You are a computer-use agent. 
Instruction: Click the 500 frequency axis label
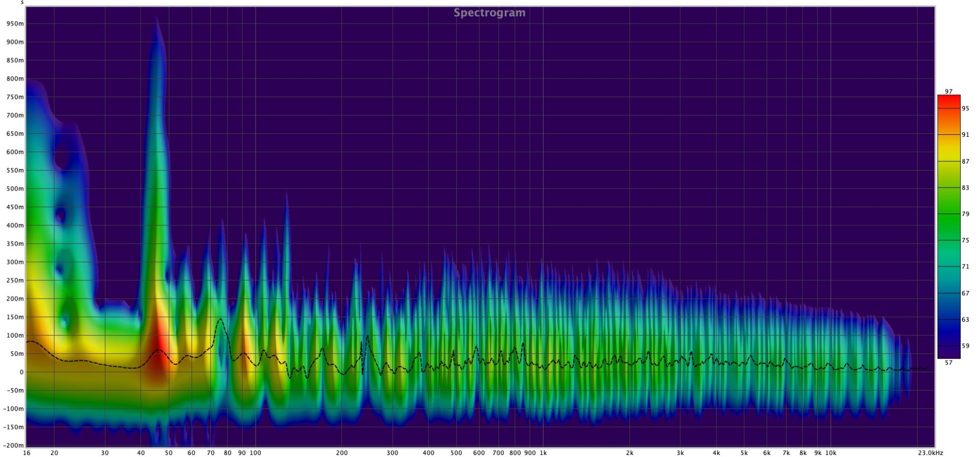click(456, 452)
